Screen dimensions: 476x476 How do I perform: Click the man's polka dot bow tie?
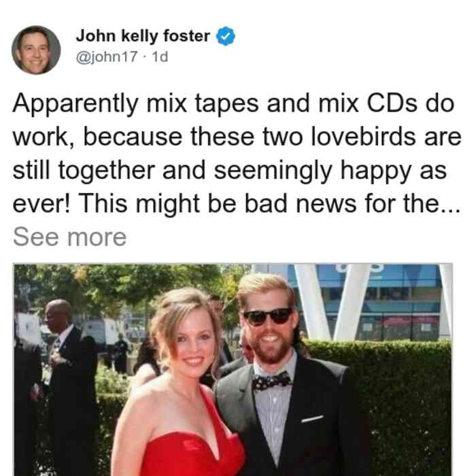point(272,381)
